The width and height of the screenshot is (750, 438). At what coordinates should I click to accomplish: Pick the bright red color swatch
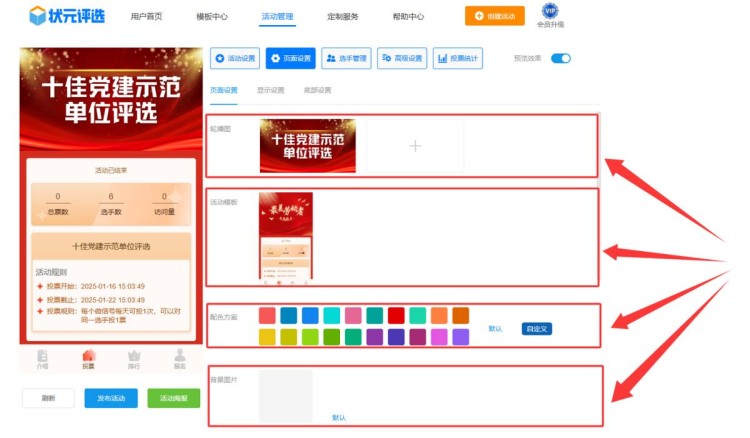pos(397,315)
